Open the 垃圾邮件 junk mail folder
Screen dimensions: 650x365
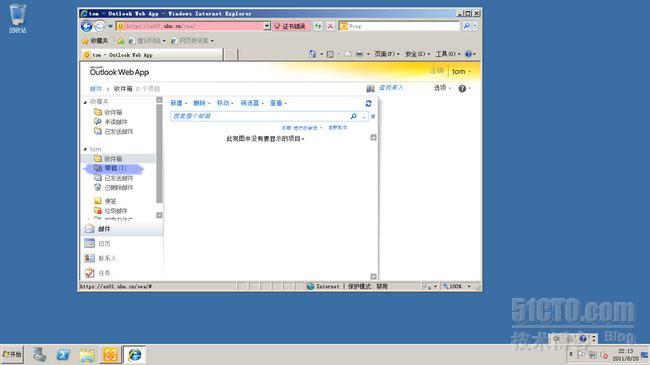(x=110, y=211)
